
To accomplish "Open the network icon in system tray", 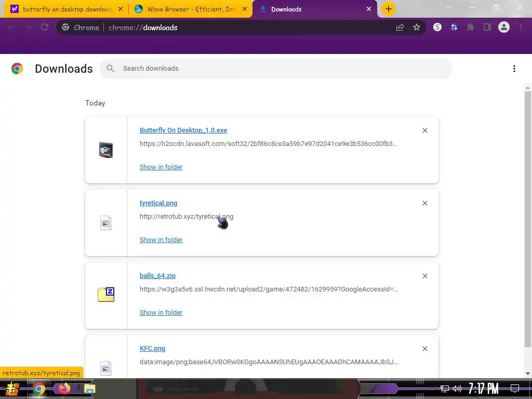I will click(x=445, y=389).
